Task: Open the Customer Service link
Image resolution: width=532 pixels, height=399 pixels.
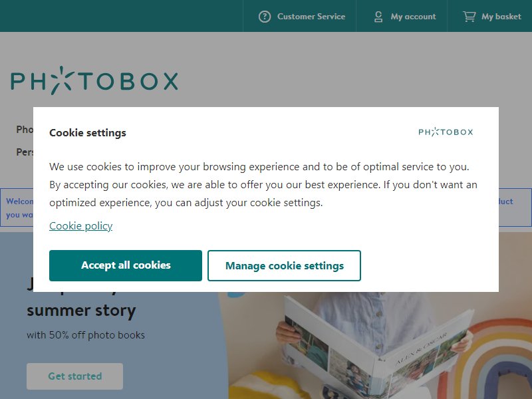Action: (302, 16)
